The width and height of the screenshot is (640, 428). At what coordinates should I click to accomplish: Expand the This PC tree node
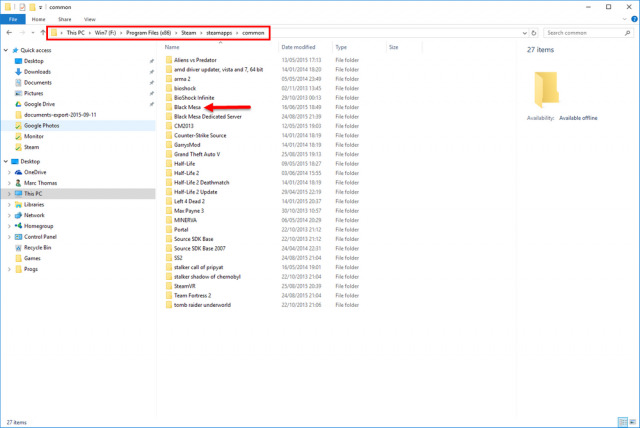point(9,194)
